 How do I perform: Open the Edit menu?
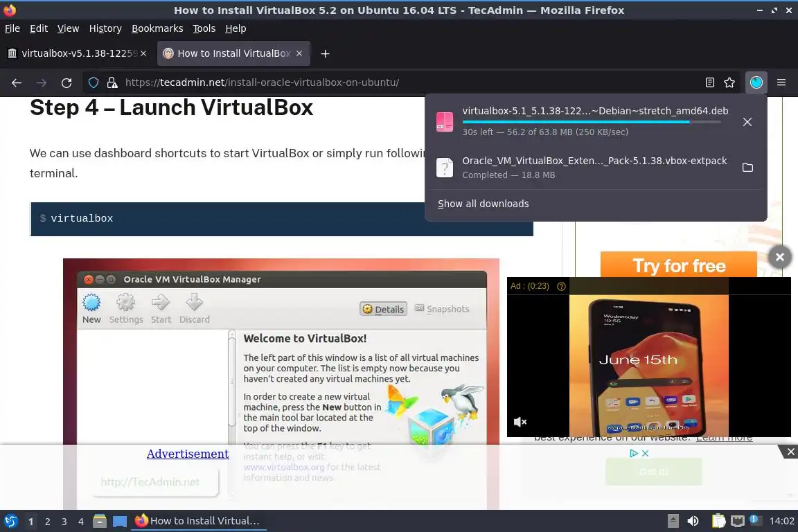point(39,28)
